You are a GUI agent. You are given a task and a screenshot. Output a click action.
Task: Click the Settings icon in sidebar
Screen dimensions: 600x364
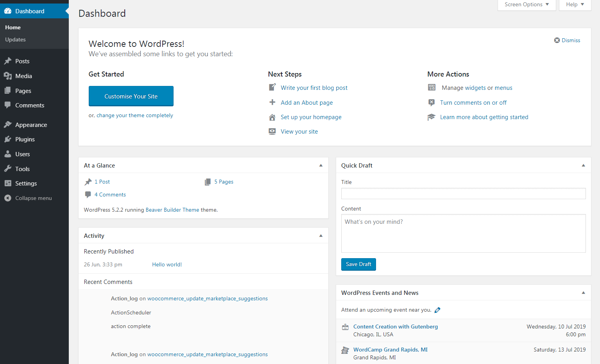click(x=8, y=184)
